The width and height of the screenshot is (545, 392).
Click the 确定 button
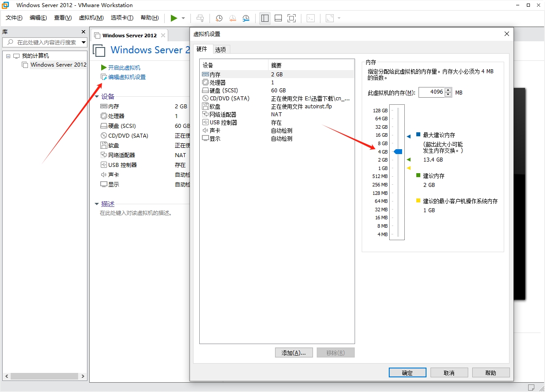pos(407,373)
